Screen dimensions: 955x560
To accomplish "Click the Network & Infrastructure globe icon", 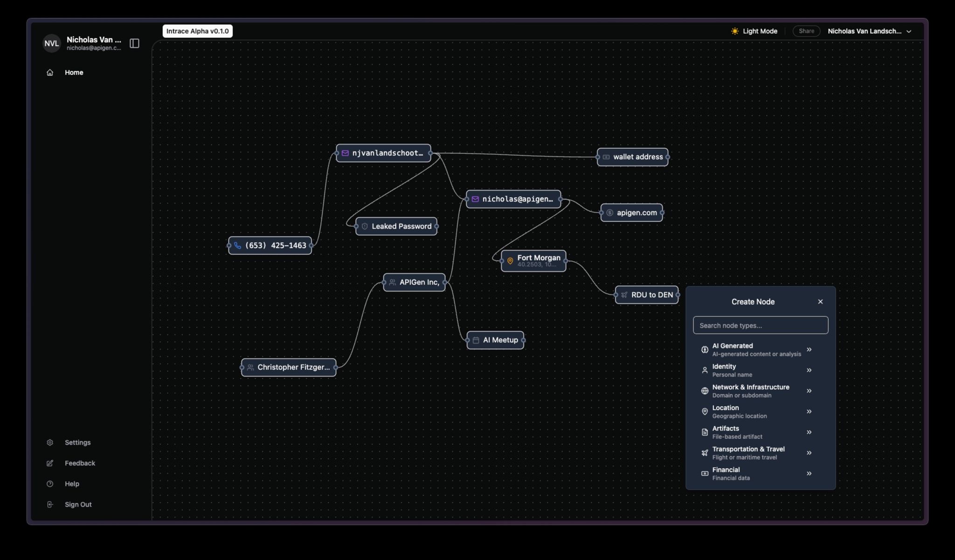I will 705,391.
